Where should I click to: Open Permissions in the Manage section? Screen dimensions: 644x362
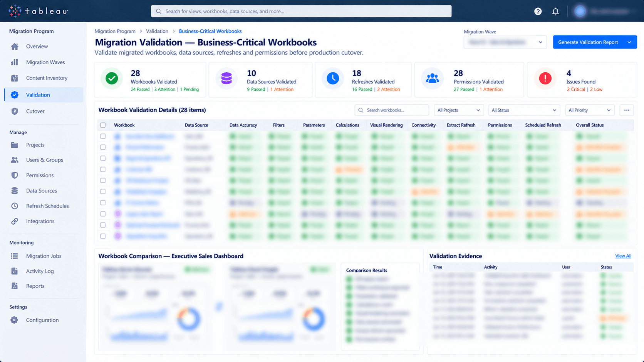click(40, 175)
